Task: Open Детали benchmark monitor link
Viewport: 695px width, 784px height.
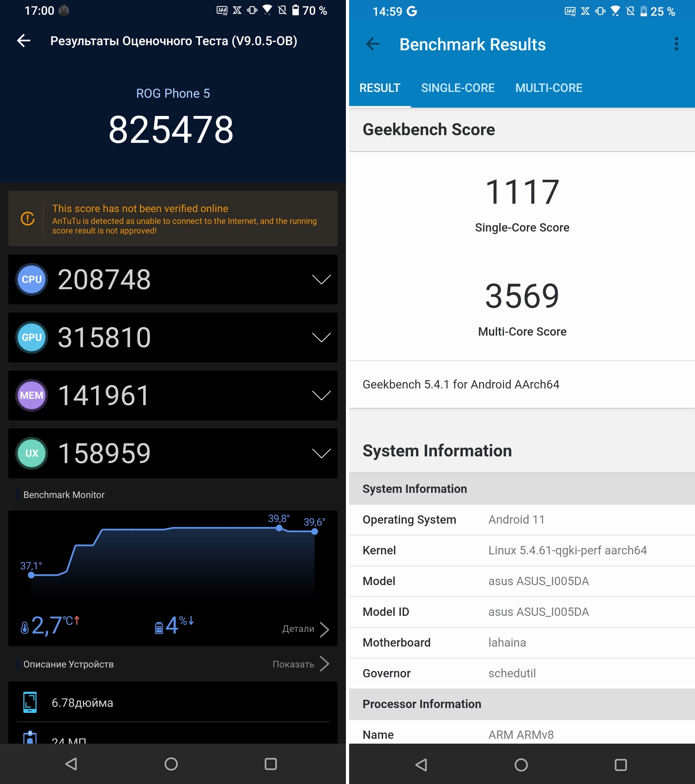Action: coord(298,629)
